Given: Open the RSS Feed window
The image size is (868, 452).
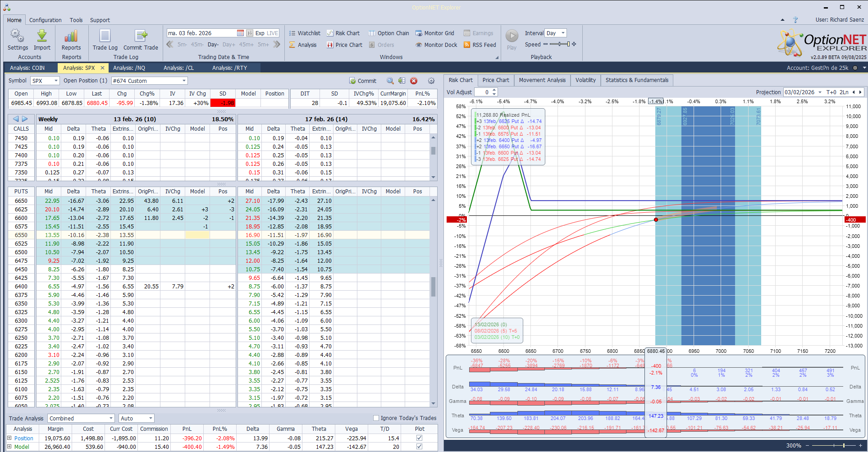Looking at the screenshot, I should 480,45.
